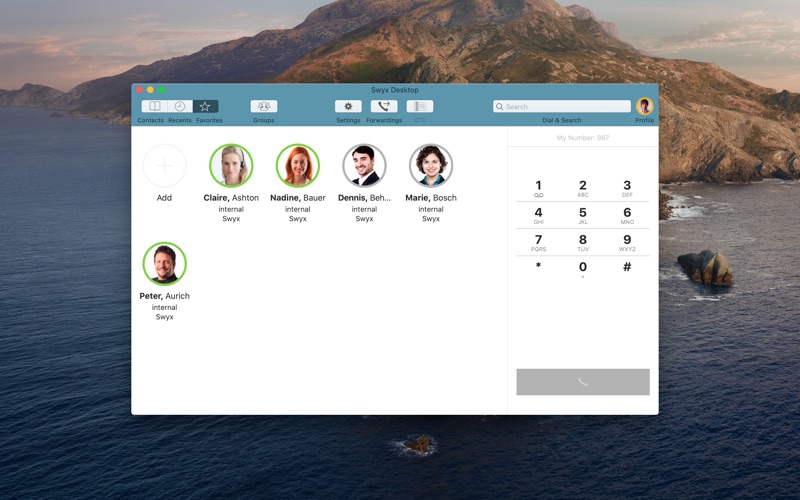Click the 'Marie, Bosch' name label

click(431, 198)
